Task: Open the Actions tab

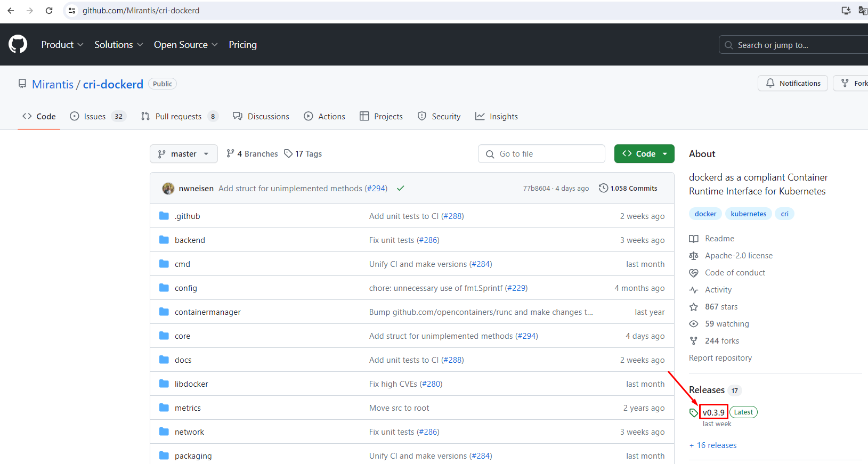Action: click(325, 116)
